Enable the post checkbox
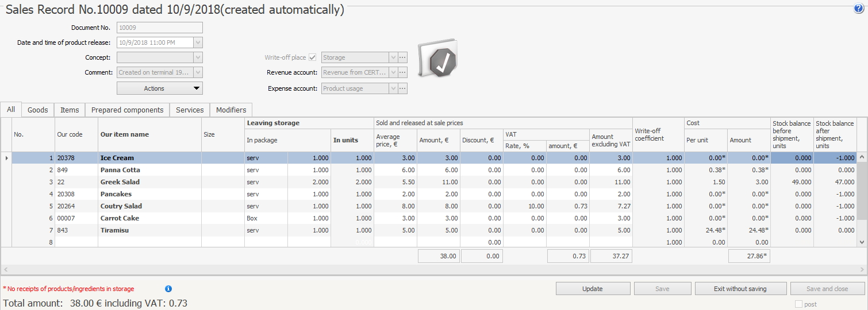 tap(798, 304)
